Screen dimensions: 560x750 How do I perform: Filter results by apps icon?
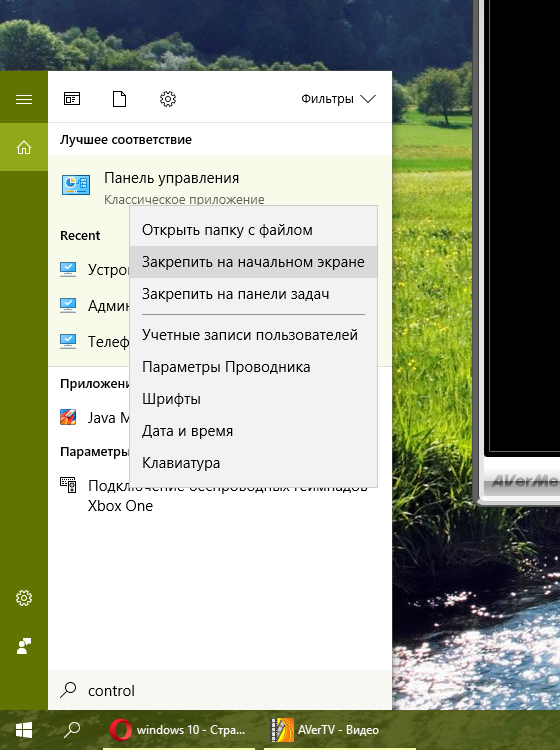pos(72,99)
